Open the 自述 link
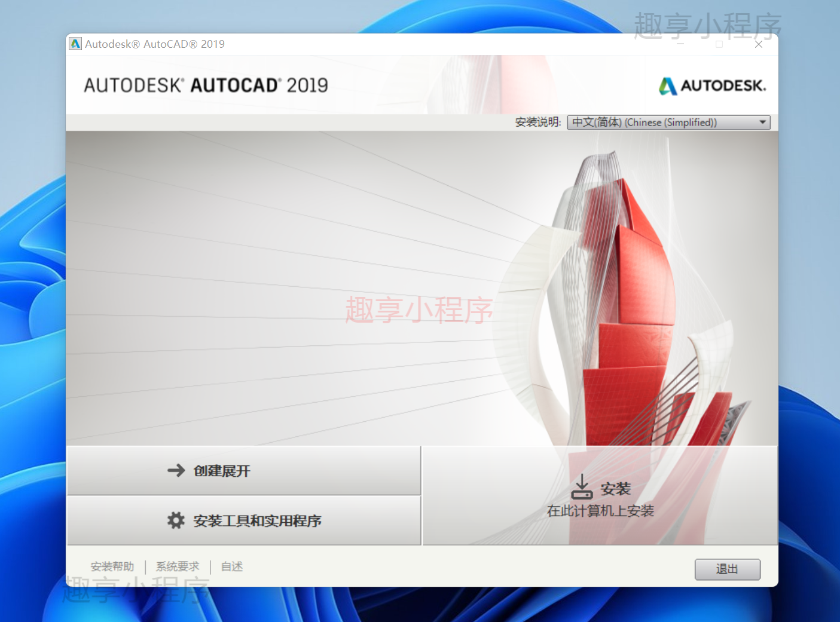This screenshot has height=622, width=840. click(232, 566)
